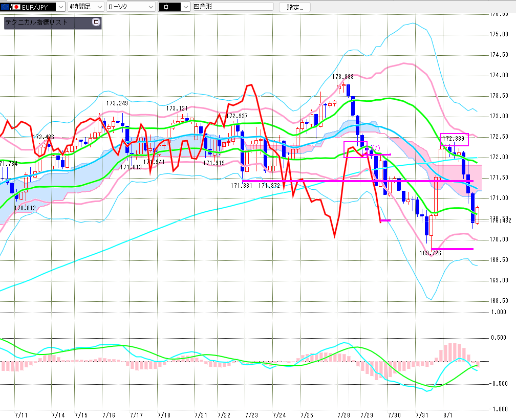Click the 174.00 price axis value
This screenshot has width=516, height=420.
(x=499, y=75)
